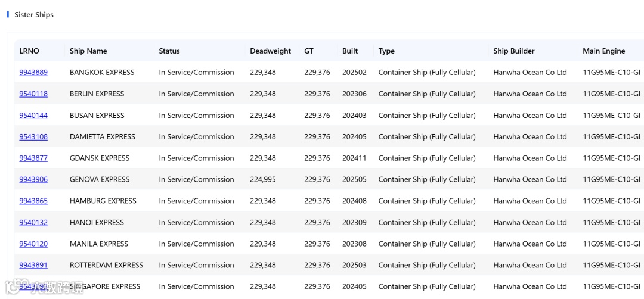Viewport: 644px width, 299px height.
Task: Click the Built cell in DAMIETTA EXPRESS row
Action: [x=354, y=136]
